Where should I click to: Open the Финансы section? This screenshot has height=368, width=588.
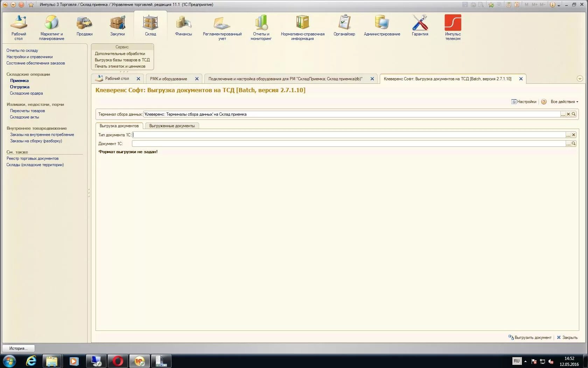(183, 26)
